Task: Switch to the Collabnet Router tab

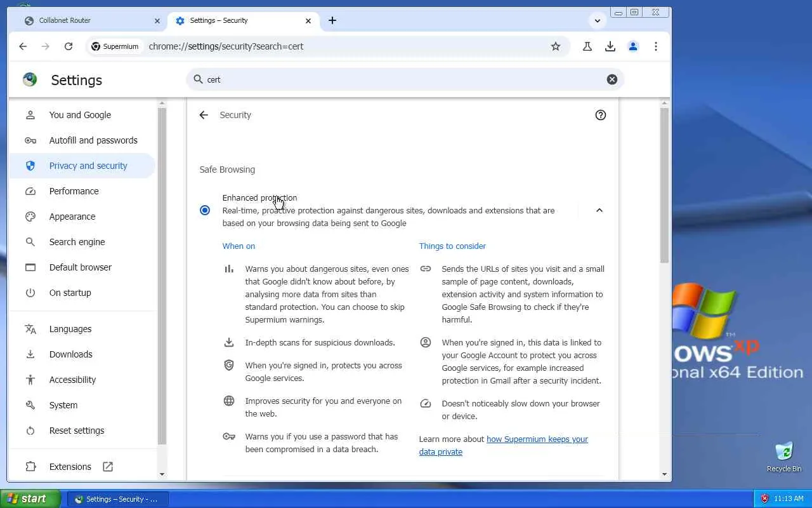Action: click(93, 20)
